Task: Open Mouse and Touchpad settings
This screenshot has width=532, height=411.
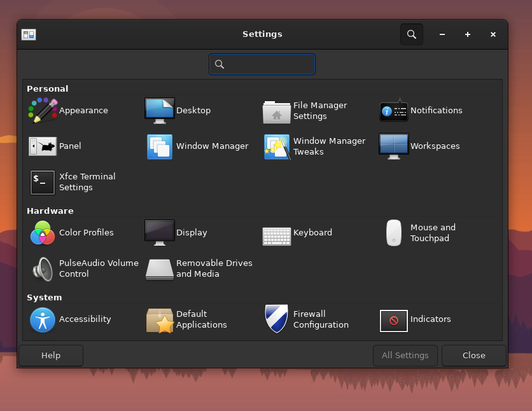Action: click(x=394, y=233)
